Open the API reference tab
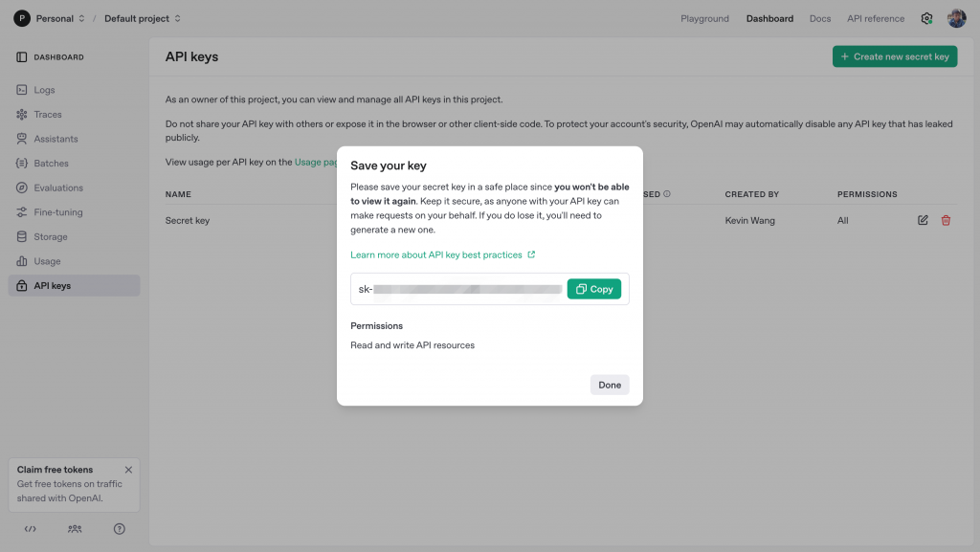Screen dimensions: 980x552 875,18
